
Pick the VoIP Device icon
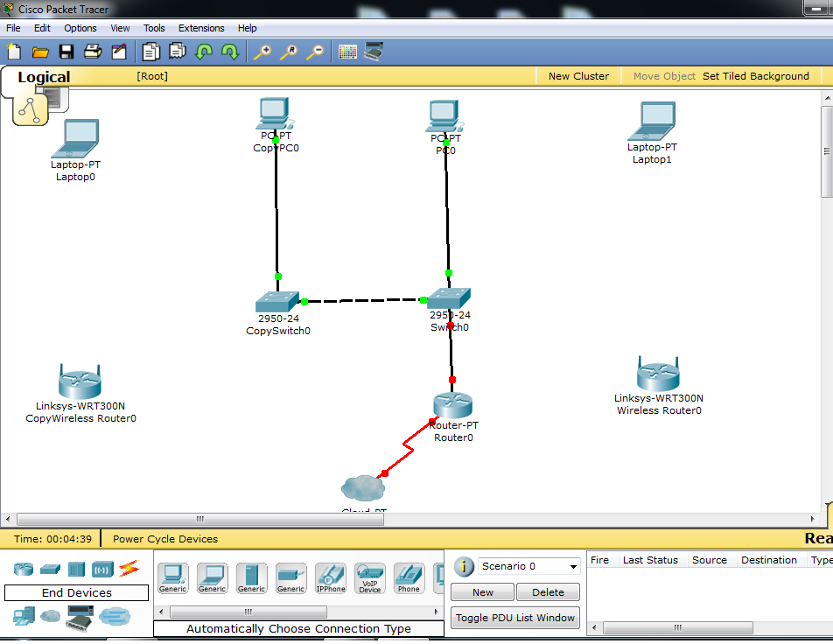click(370, 578)
